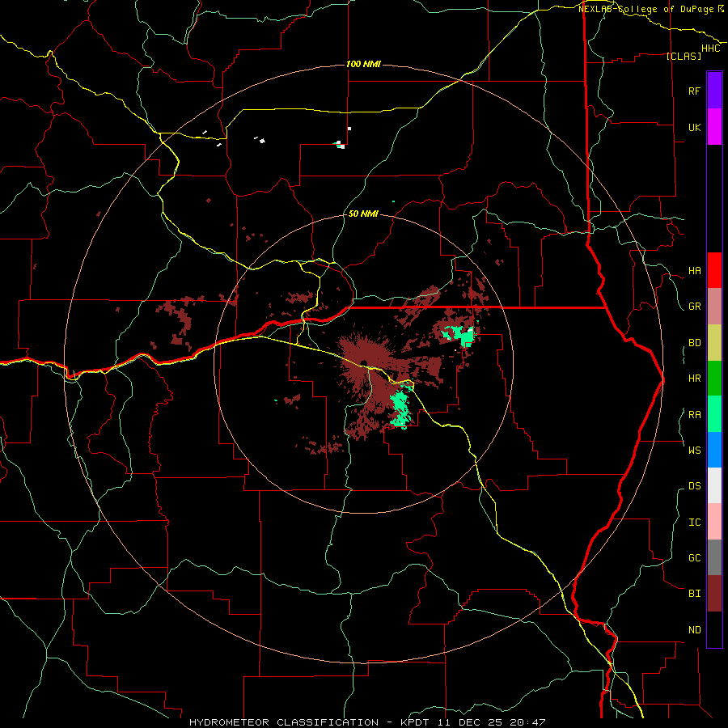Click the HA legend label
The width and height of the screenshot is (728, 728).
click(694, 271)
